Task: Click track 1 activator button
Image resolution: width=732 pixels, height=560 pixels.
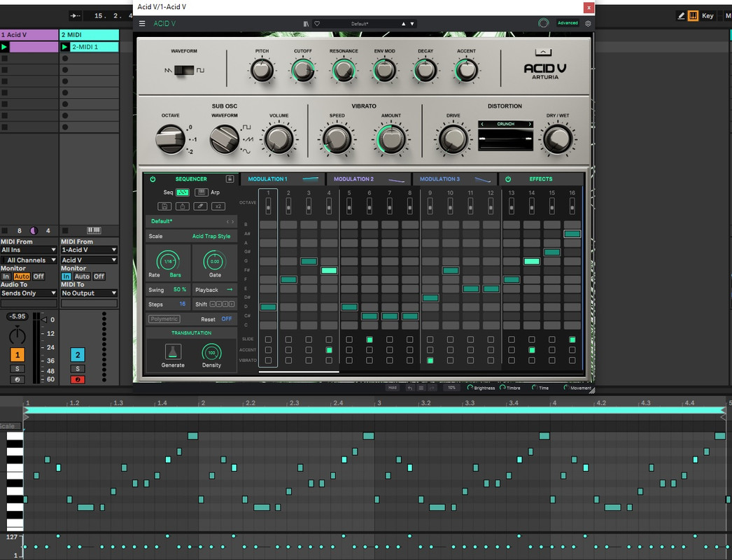Action: pos(17,355)
